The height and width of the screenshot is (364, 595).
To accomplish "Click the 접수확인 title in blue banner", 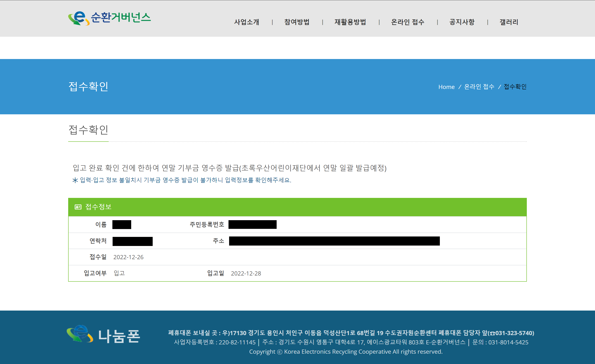I will click(x=88, y=87).
